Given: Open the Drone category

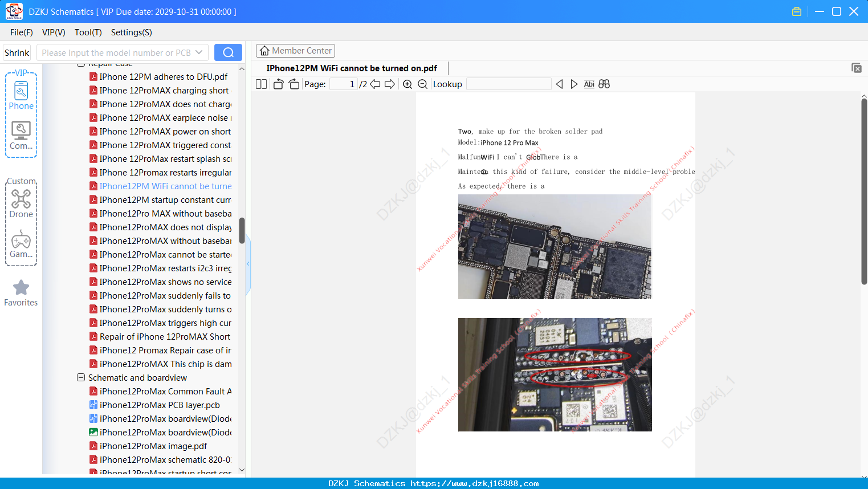Looking at the screenshot, I should [21, 203].
